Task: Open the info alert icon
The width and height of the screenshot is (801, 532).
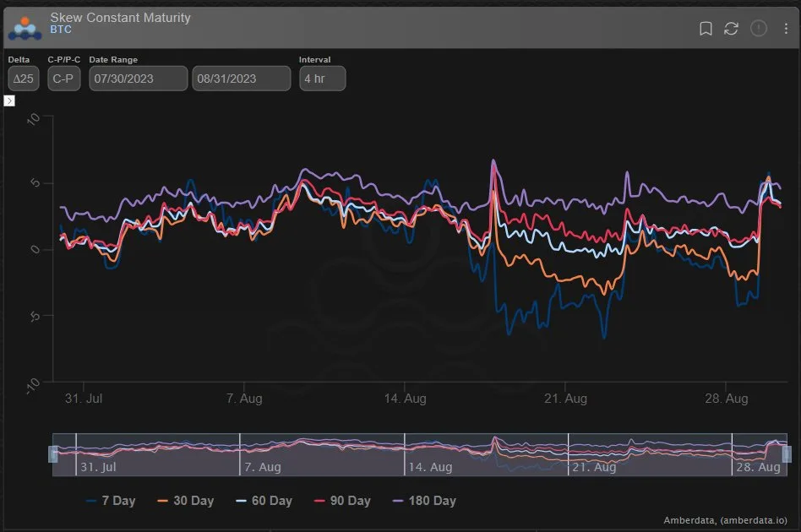Action: 758,28
